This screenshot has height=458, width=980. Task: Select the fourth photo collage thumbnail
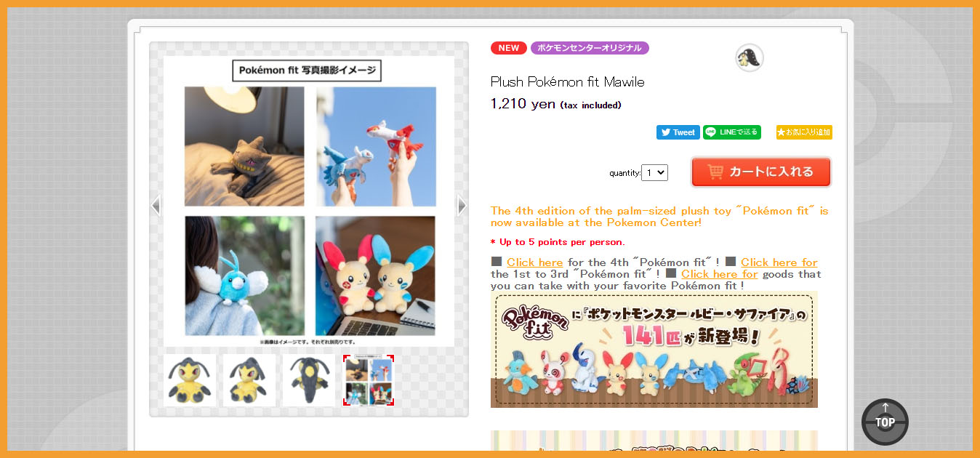click(x=369, y=380)
